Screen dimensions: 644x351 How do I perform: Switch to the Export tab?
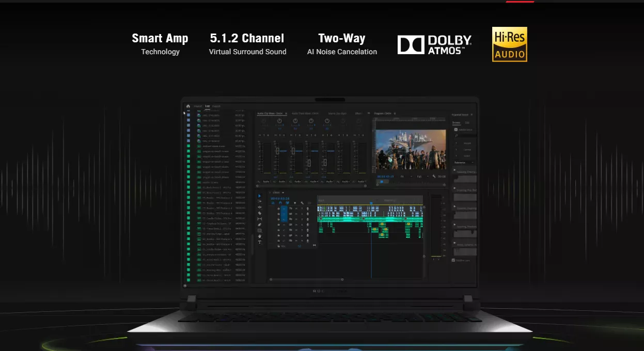click(216, 106)
